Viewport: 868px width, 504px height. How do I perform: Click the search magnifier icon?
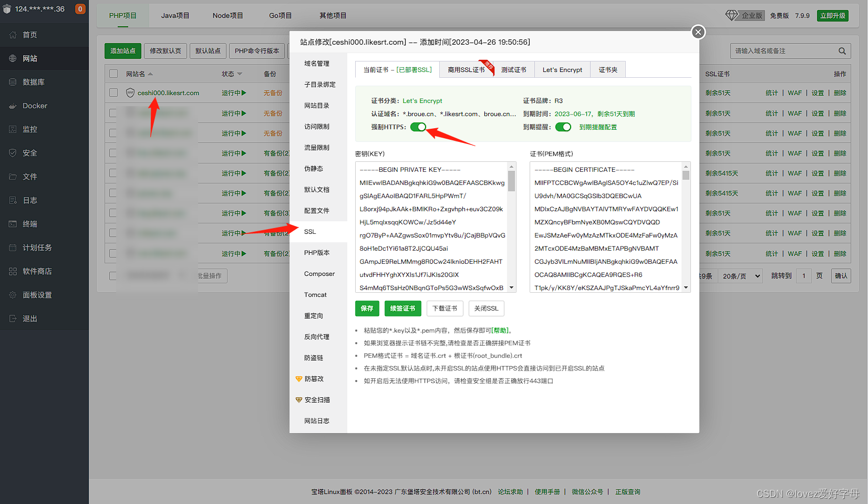(x=842, y=51)
